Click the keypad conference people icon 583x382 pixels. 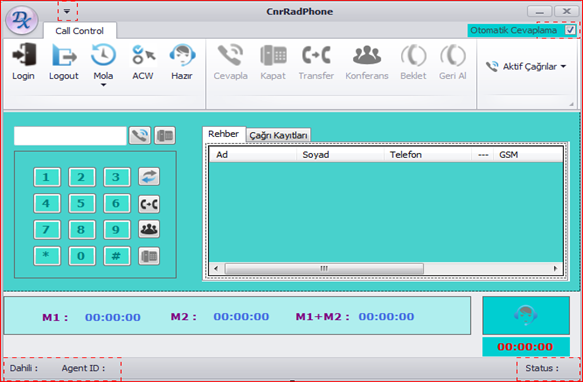(149, 229)
